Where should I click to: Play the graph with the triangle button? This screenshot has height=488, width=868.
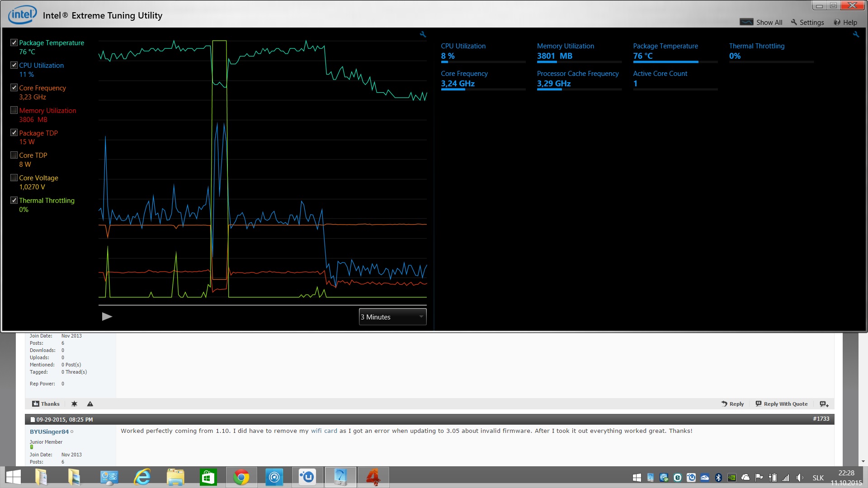[107, 316]
